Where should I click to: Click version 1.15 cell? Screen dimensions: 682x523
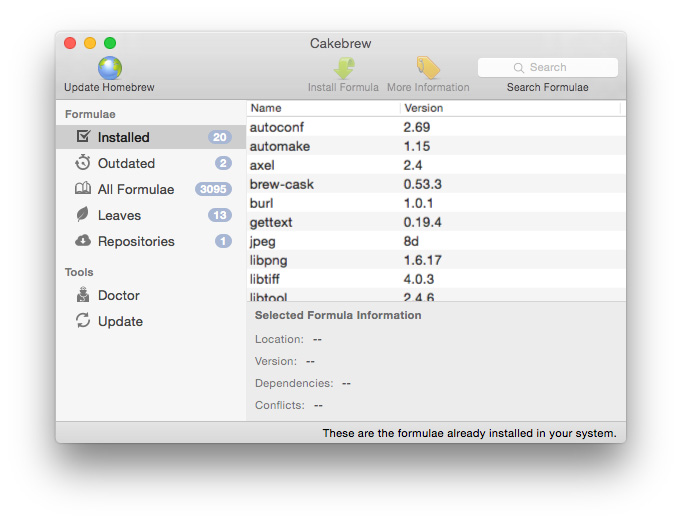point(416,146)
